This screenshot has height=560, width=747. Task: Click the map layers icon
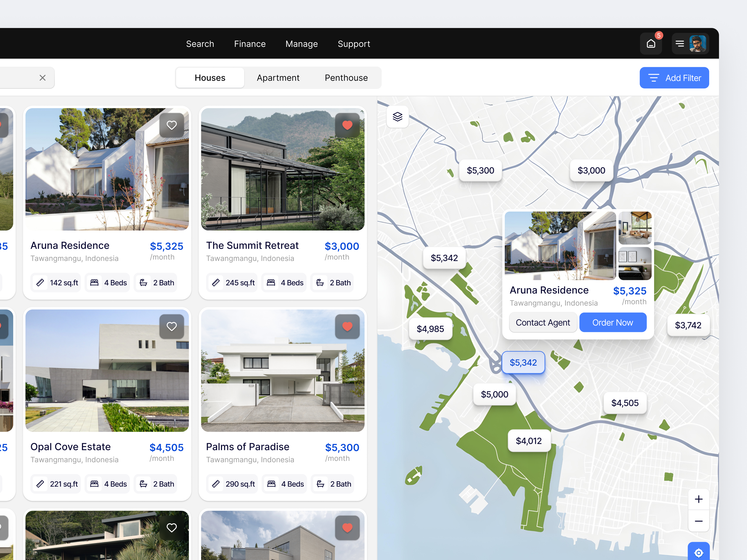398,117
